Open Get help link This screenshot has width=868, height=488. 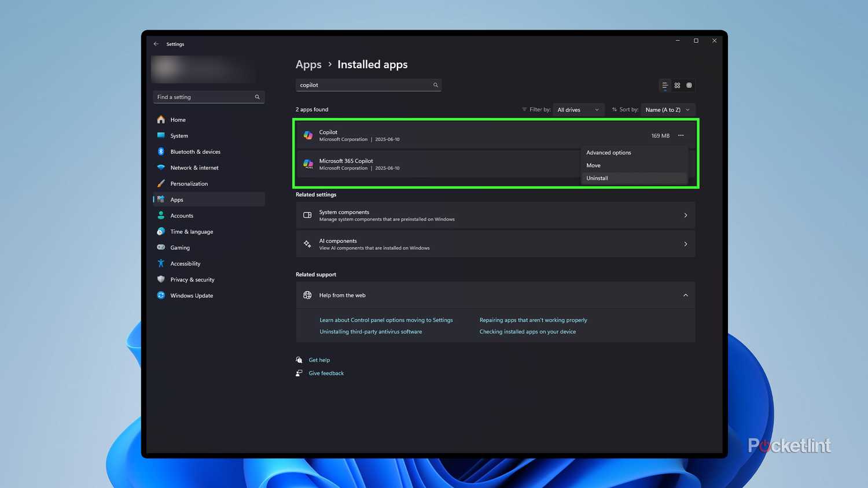tap(319, 360)
